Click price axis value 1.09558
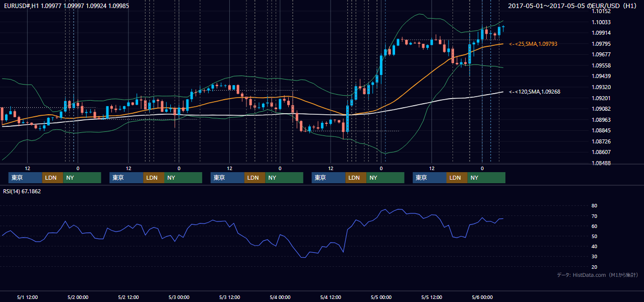 (601, 65)
